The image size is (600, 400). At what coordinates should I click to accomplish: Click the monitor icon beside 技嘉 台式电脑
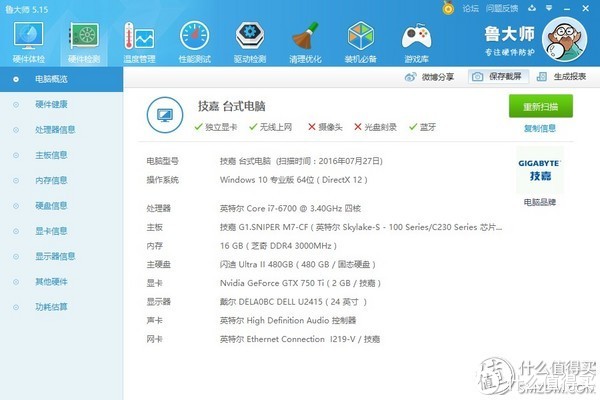(165, 115)
